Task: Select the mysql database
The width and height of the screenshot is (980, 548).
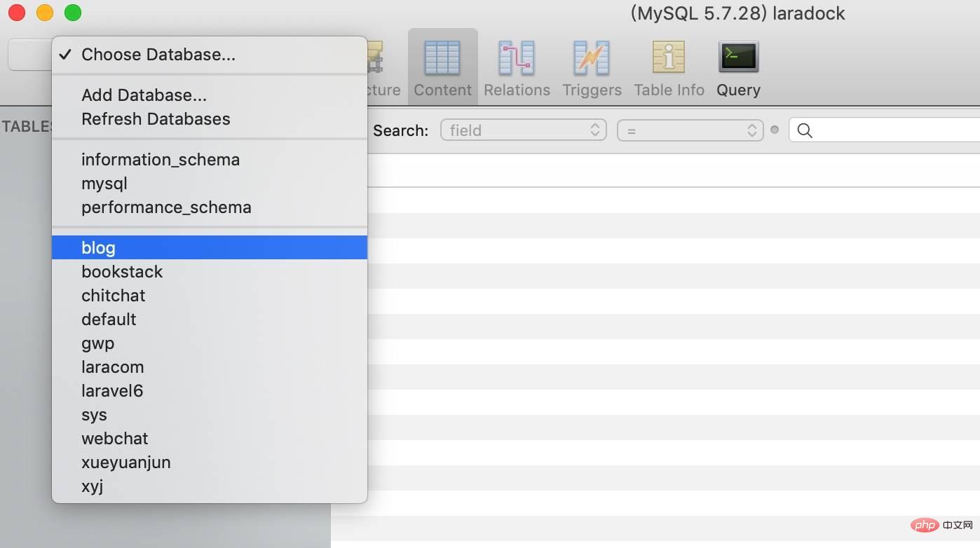Action: point(210,184)
